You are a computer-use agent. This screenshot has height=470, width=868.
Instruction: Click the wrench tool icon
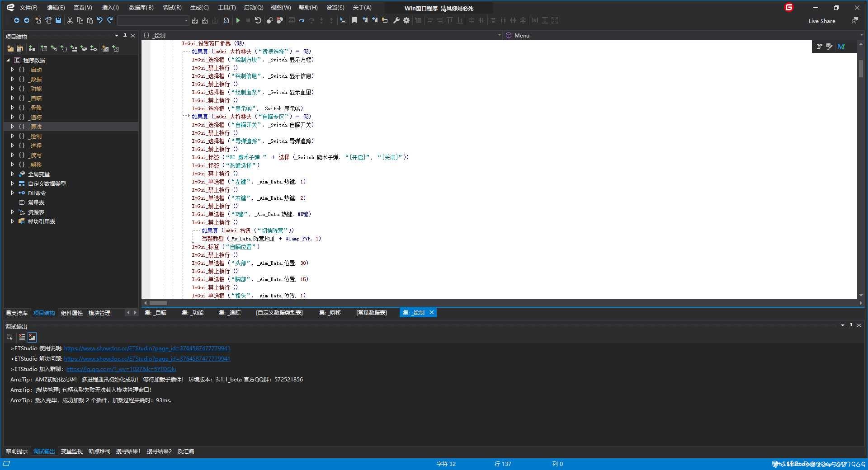396,20
